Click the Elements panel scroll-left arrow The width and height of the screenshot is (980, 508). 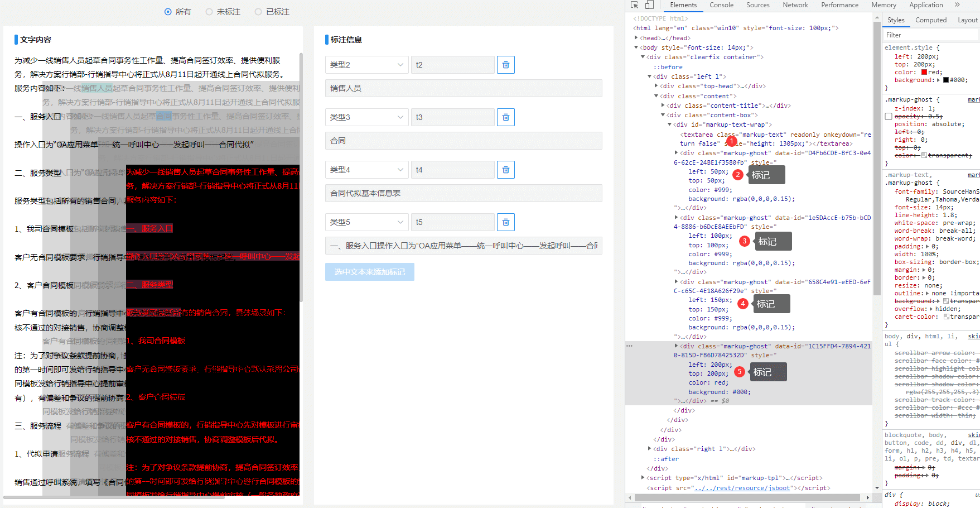pos(630,497)
